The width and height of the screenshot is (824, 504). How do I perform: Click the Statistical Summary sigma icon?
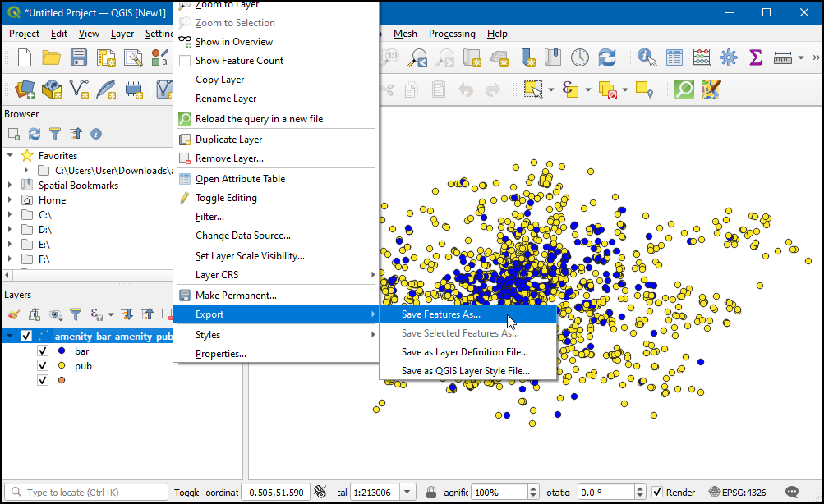click(x=755, y=57)
